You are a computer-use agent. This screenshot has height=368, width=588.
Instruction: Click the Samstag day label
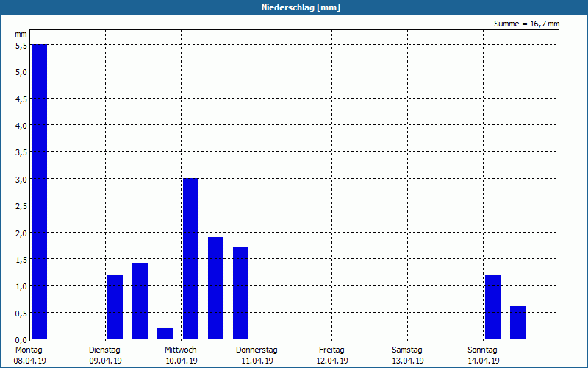pos(407,350)
